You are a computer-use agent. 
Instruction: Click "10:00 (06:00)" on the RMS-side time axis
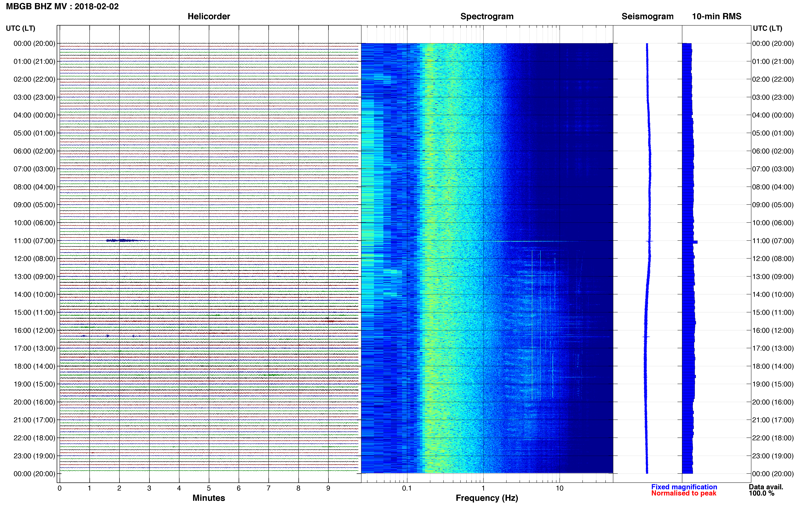click(x=773, y=223)
